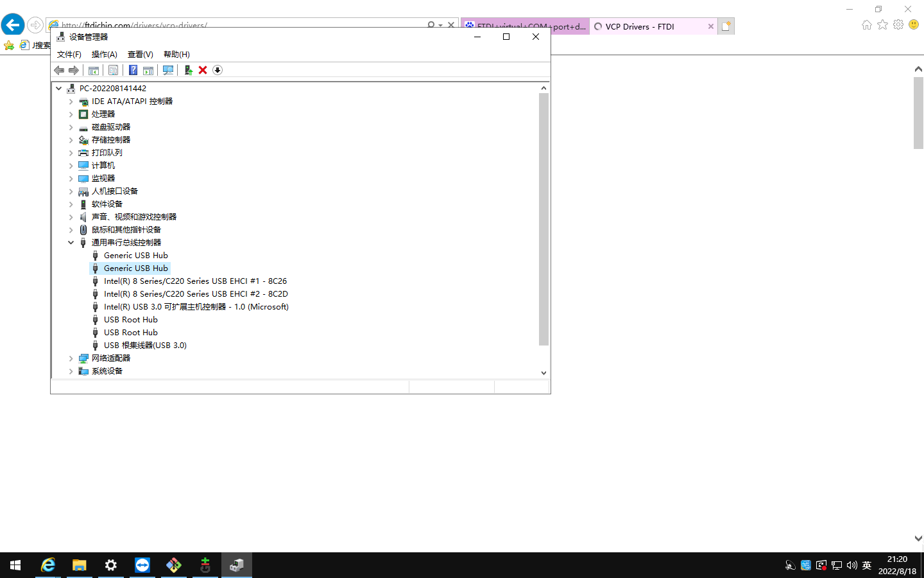The width and height of the screenshot is (924, 578).
Task: Expand the 磁盘驱动器 category
Action: 71,127
